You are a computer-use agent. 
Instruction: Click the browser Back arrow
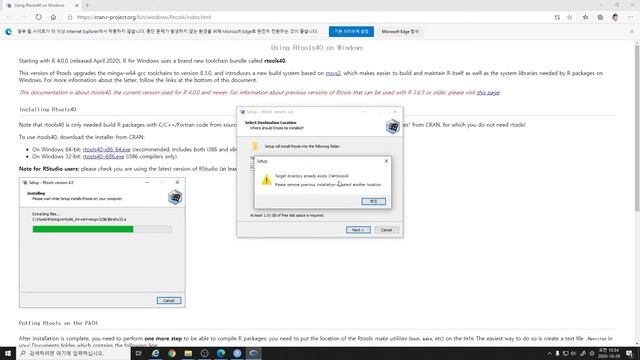9,17
